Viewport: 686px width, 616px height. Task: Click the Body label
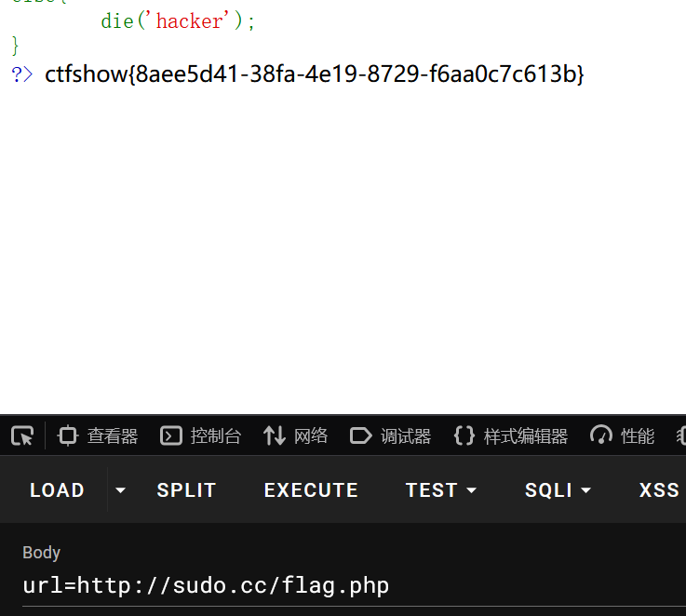(x=41, y=553)
